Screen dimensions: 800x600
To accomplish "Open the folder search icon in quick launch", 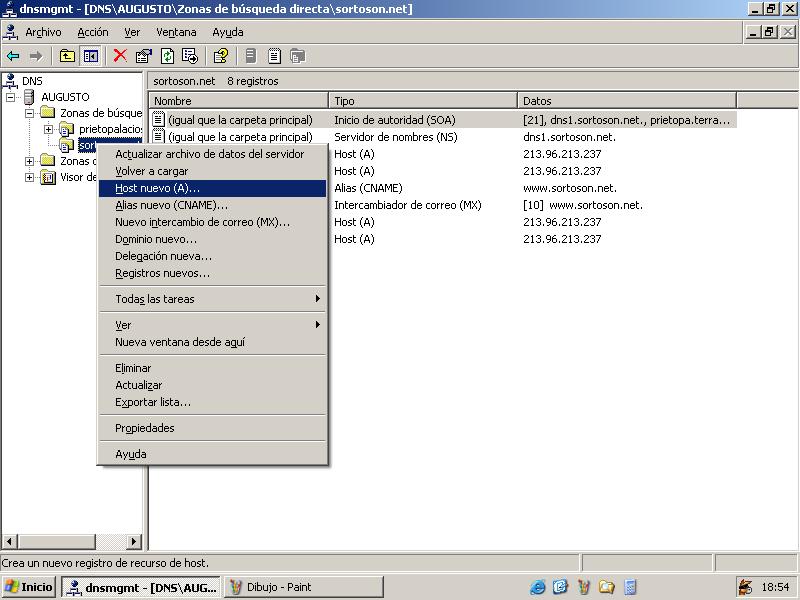I will 607,587.
